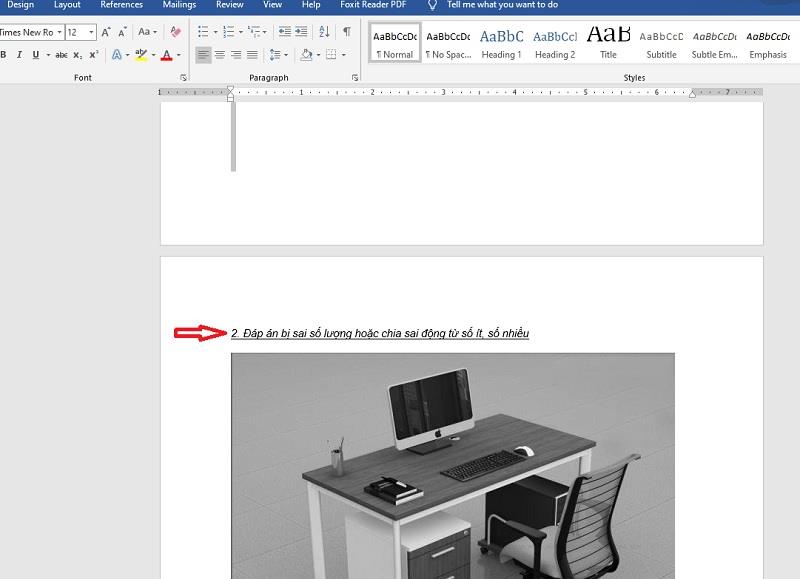Image resolution: width=800 pixels, height=579 pixels.
Task: Enable justified text alignment
Action: tap(250, 52)
